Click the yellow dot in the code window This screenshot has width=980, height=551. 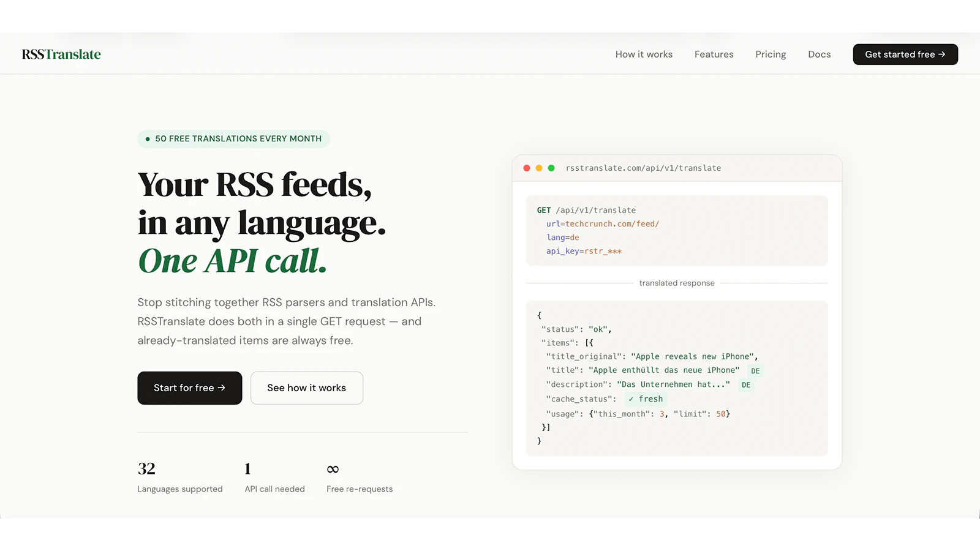539,168
